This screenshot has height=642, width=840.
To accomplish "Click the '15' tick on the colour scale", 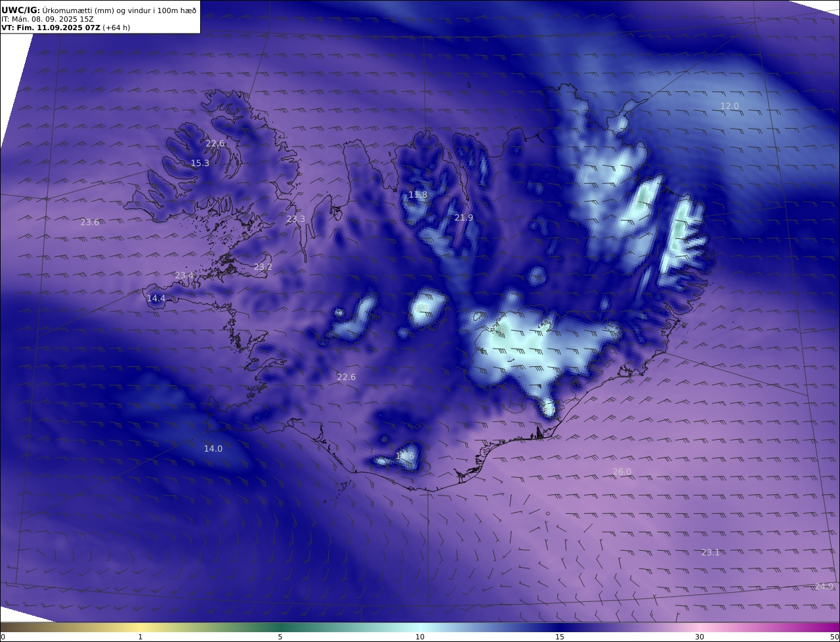I will [560, 637].
